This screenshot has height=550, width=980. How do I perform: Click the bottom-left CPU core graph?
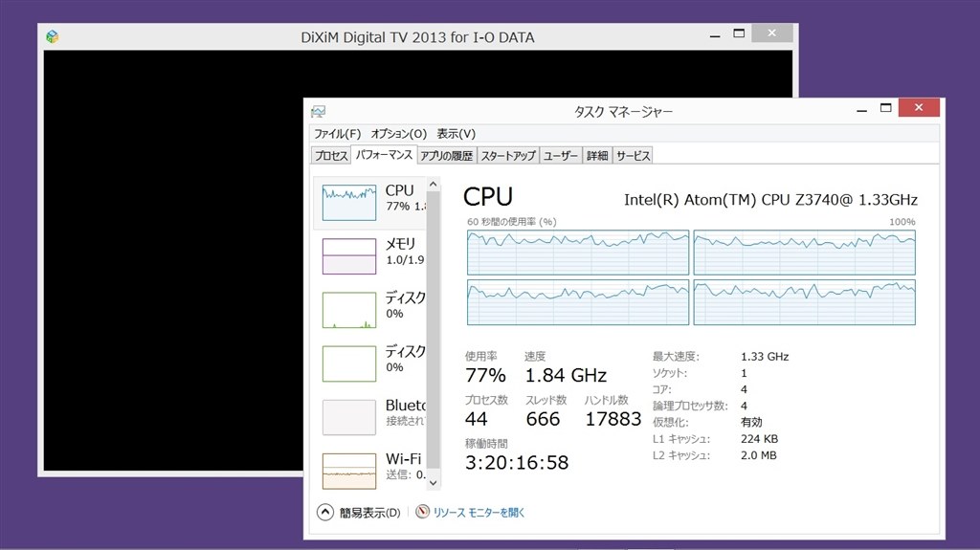pos(577,302)
